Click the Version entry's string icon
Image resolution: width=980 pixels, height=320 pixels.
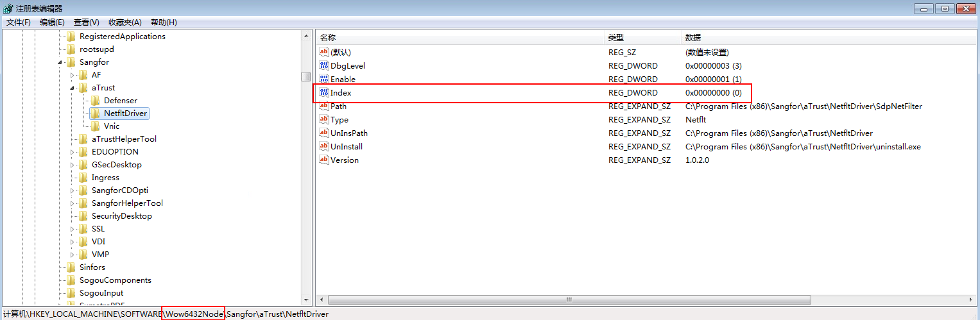323,160
